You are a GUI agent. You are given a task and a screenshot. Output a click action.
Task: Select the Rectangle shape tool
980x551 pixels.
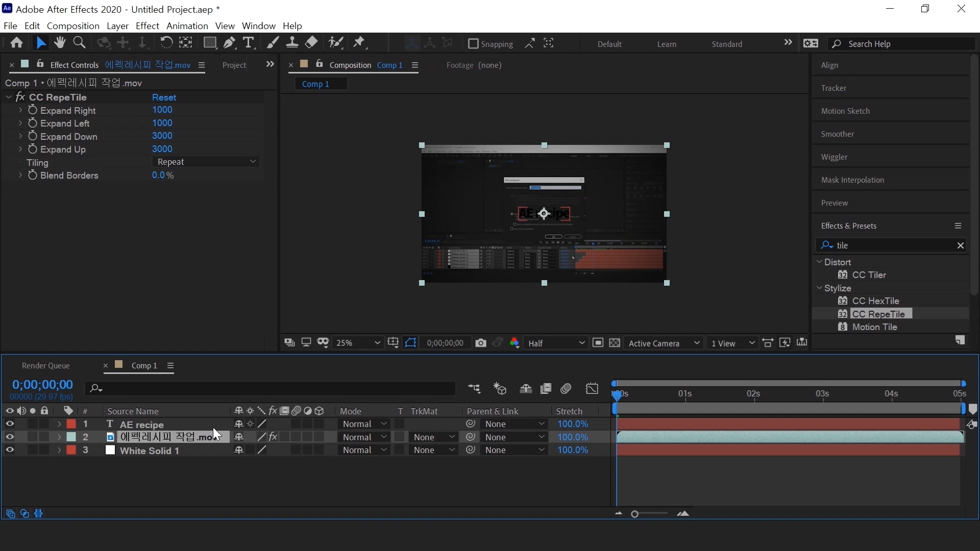209,43
